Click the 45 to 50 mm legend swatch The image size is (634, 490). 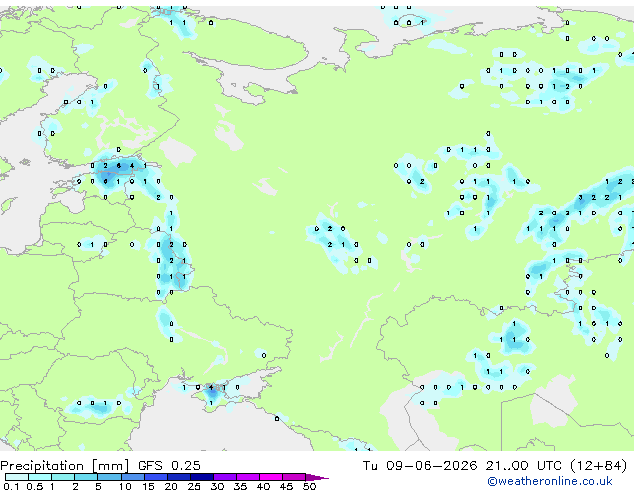[294, 477]
